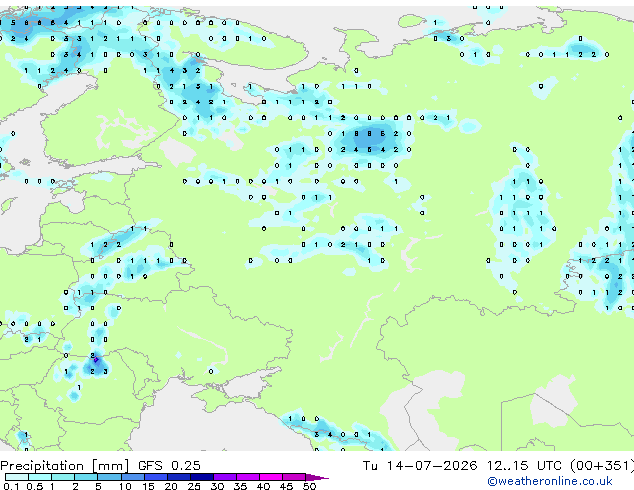Click the 5–10 mm legend swatch

tap(109, 477)
